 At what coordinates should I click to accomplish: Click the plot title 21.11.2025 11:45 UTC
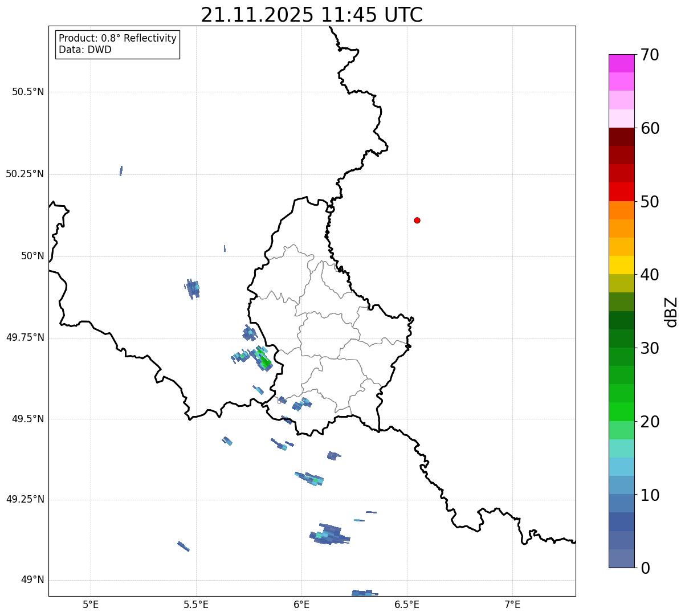click(x=312, y=15)
